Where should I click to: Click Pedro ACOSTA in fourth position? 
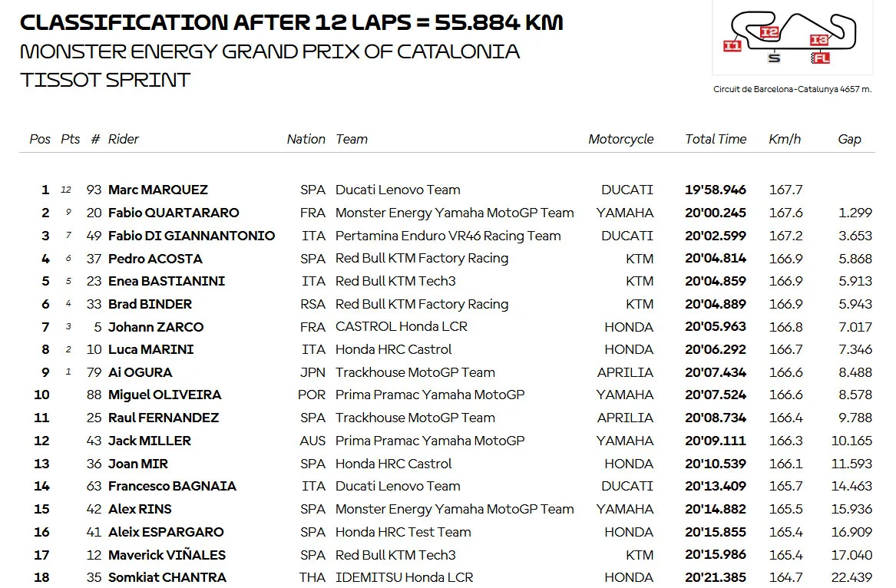pyautogui.click(x=155, y=259)
